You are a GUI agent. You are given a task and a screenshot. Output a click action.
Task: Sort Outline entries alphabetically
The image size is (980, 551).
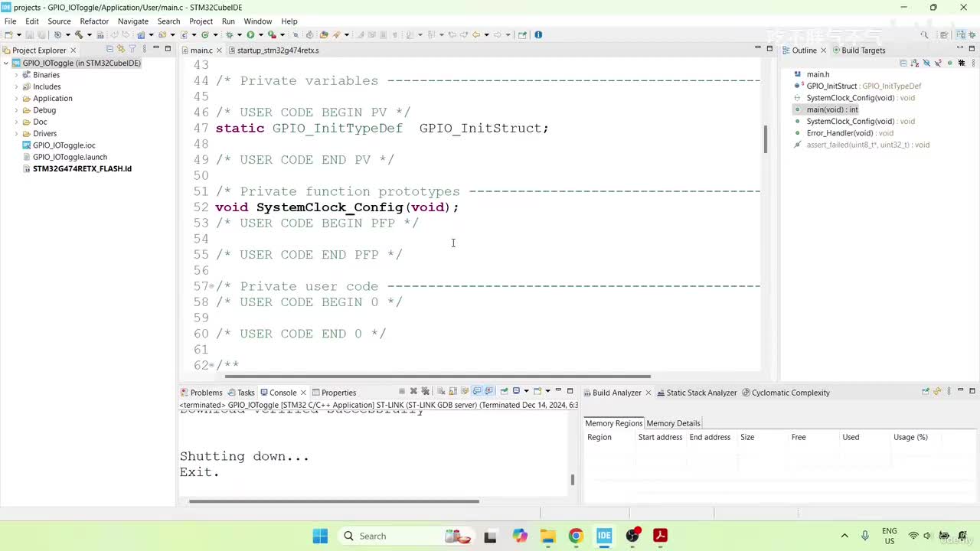914,63
